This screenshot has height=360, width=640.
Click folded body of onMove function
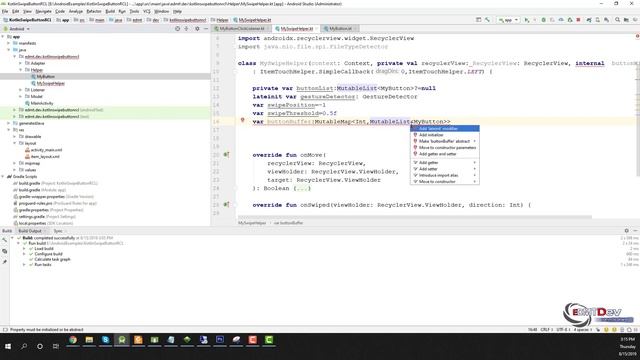pos(302,188)
